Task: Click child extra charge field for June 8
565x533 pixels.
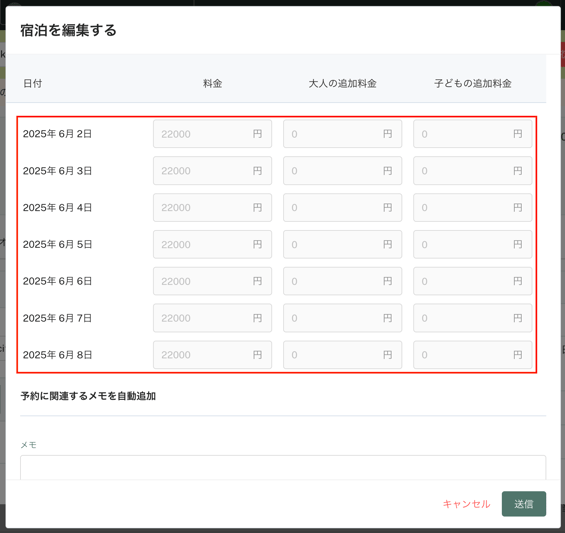Action: pos(472,355)
